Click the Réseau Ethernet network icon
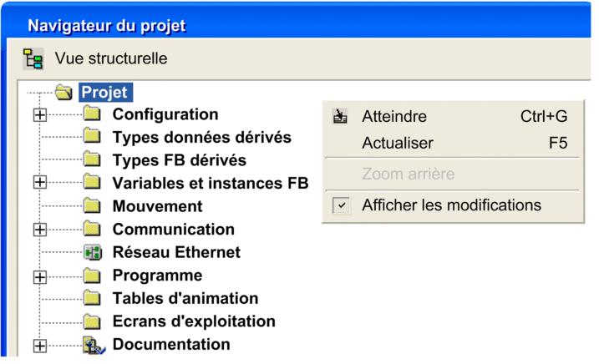The height and width of the screenshot is (364, 599). click(x=93, y=252)
